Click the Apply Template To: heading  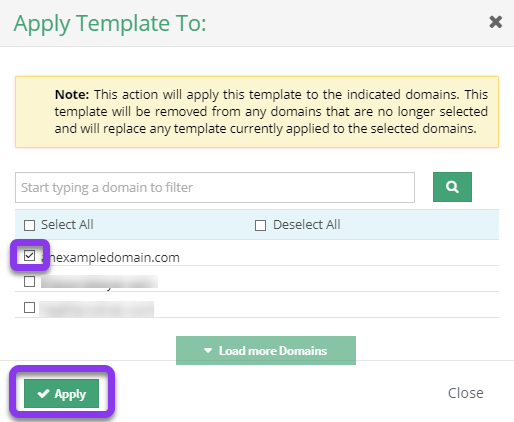110,23
